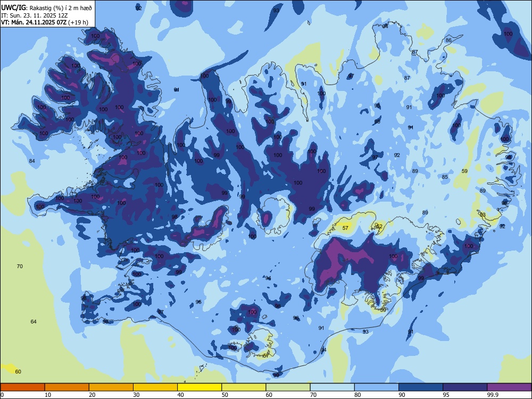Click the lightest blue 70–80 legend swatch
Viewport: 532px width, 399px height.
[x=332, y=387]
